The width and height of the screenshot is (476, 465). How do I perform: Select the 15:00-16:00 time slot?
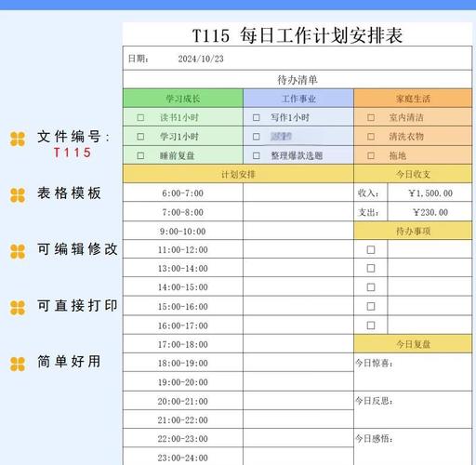tap(183, 306)
